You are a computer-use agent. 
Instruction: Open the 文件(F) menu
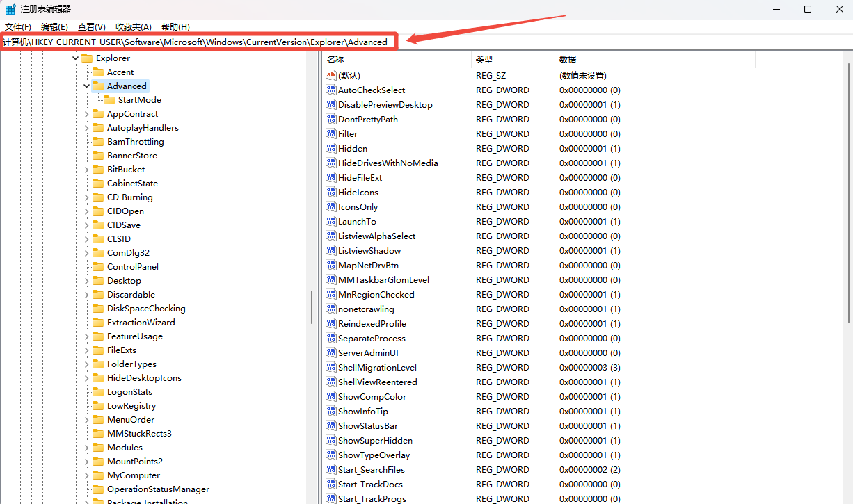(18, 26)
